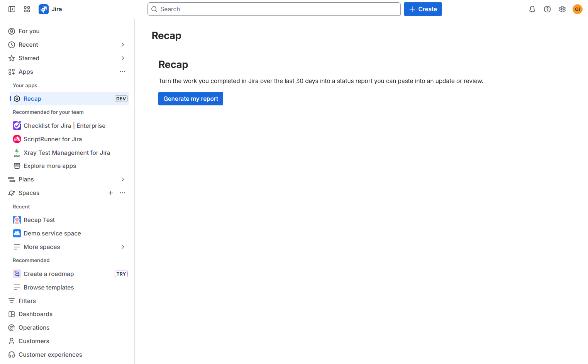Open more actions for Apps
This screenshot has width=588, height=364.
pyautogui.click(x=123, y=72)
